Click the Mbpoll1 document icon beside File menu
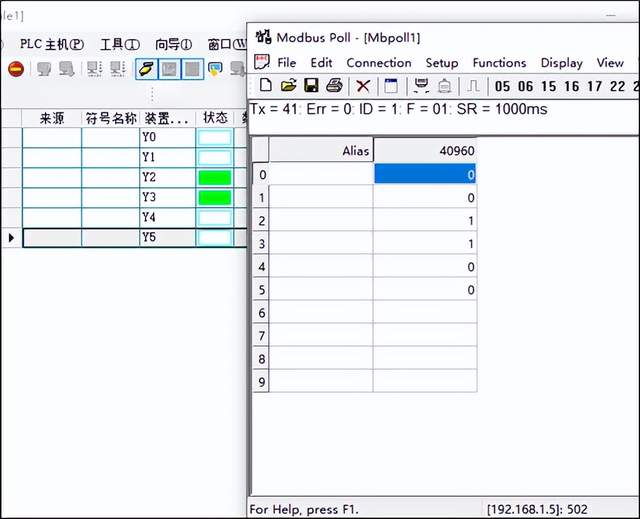The image size is (640, 519). pyautogui.click(x=262, y=62)
